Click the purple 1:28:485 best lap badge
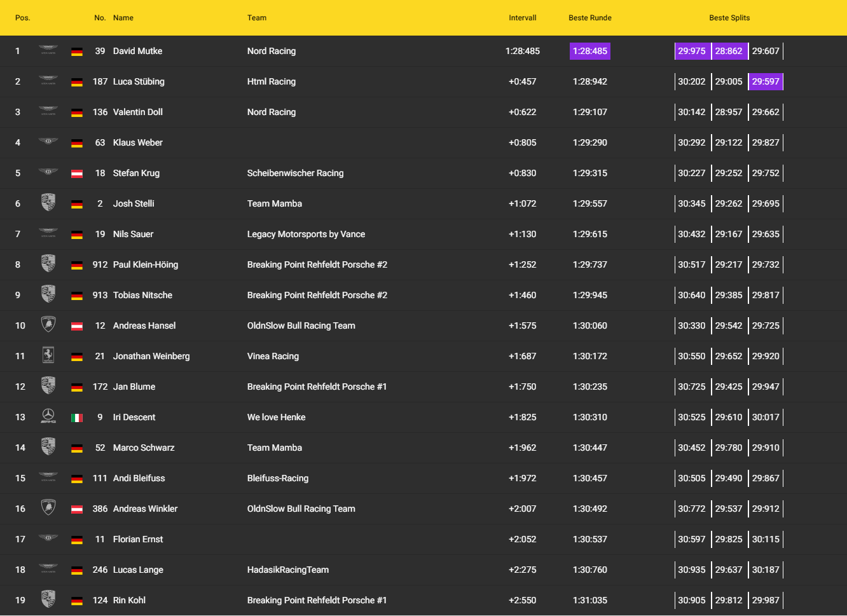The width and height of the screenshot is (847, 616). coord(589,51)
